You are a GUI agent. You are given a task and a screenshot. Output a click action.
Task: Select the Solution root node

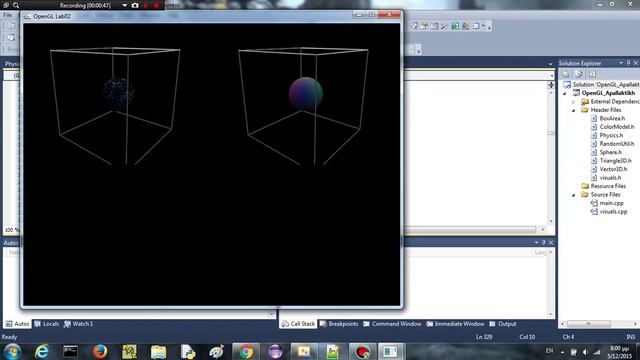[x=606, y=84]
